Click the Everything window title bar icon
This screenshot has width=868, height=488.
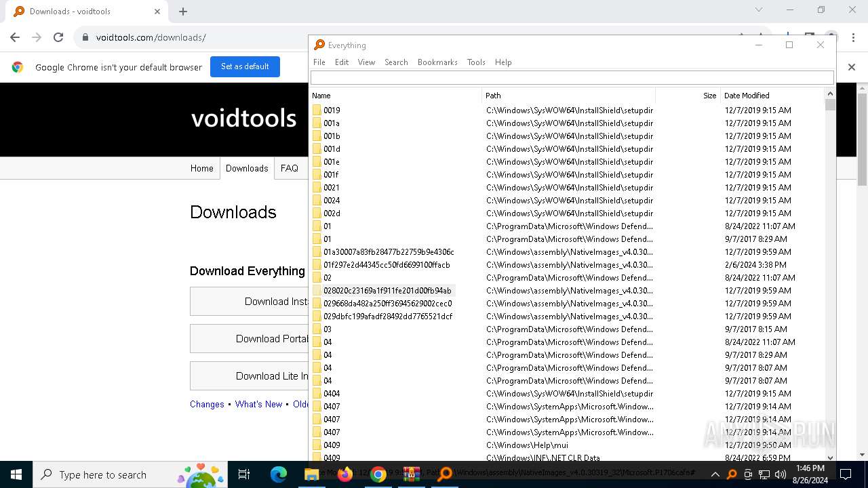coord(319,45)
